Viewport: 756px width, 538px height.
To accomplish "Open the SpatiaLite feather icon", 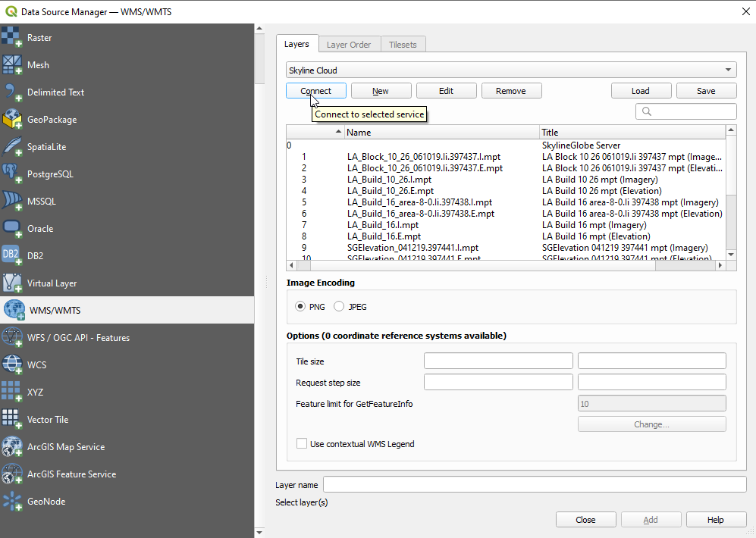I will (11, 146).
